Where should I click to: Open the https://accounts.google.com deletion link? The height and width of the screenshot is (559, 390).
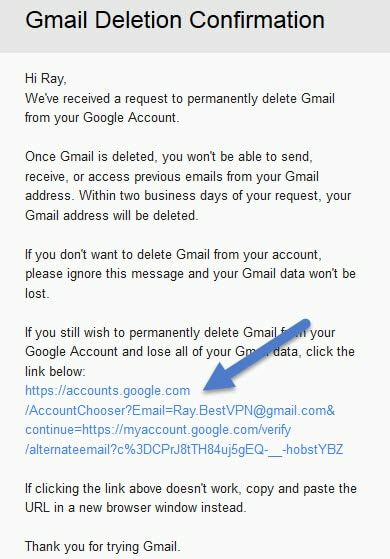[x=107, y=391]
